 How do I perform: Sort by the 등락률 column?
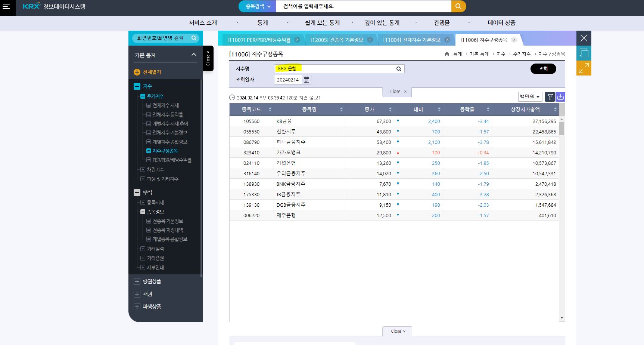[x=467, y=110]
